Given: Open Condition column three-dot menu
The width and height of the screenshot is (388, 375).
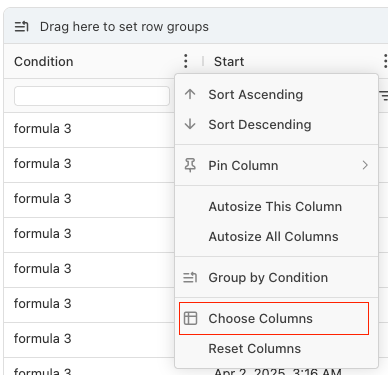Looking at the screenshot, I should click(186, 61).
